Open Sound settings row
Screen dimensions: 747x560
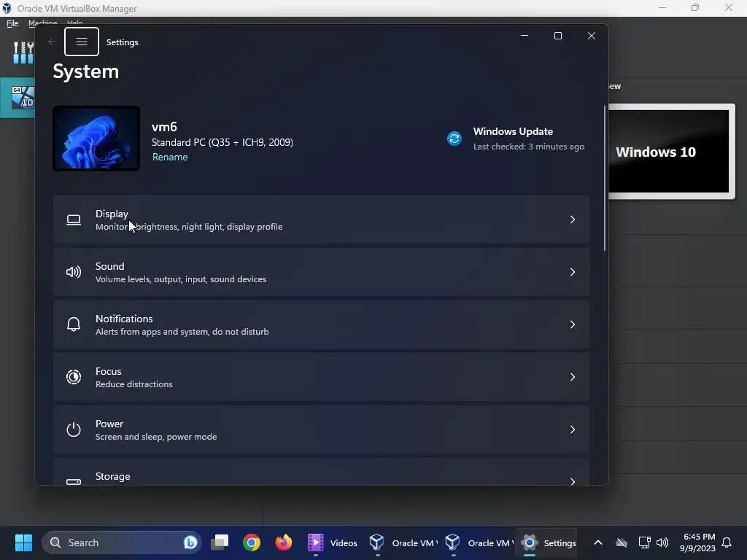point(322,272)
